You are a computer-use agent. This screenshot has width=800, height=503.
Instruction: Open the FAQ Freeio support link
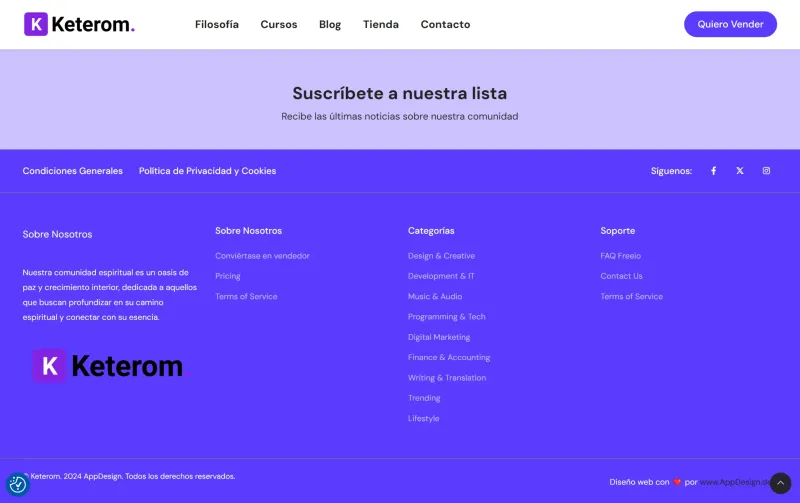pos(620,256)
